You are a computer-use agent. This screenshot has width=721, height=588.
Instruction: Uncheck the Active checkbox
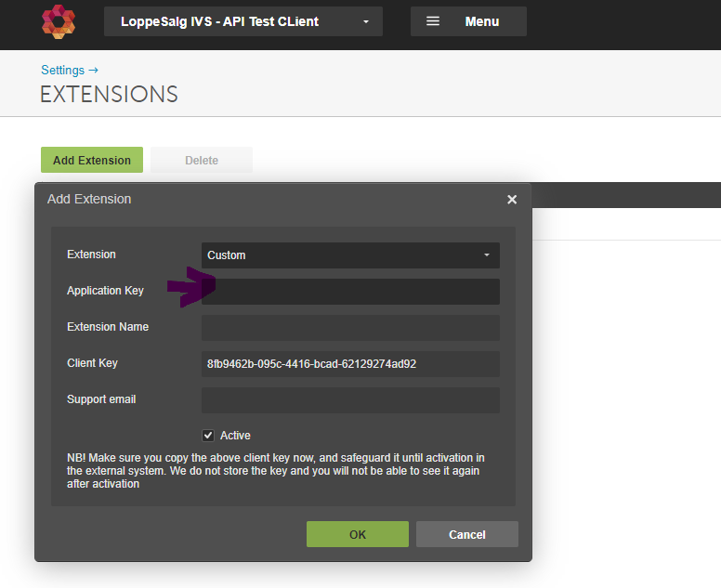[x=208, y=436]
